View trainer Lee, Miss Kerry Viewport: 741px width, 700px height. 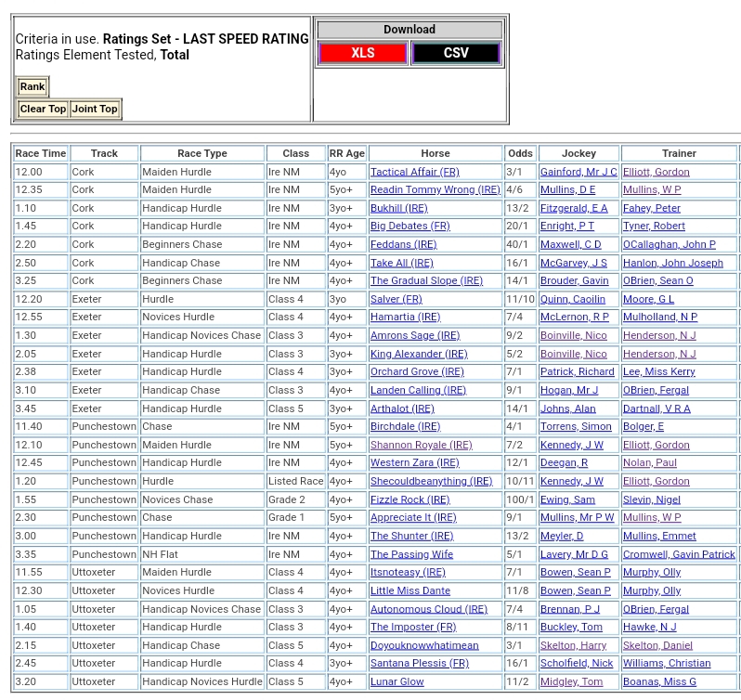coord(658,372)
